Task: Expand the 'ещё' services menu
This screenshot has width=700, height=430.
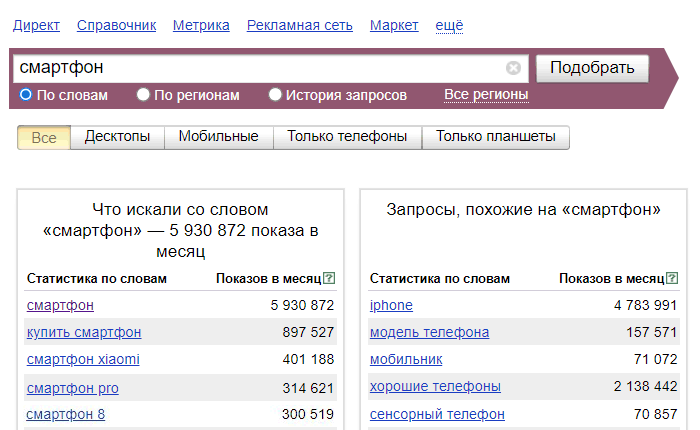Action: click(449, 25)
